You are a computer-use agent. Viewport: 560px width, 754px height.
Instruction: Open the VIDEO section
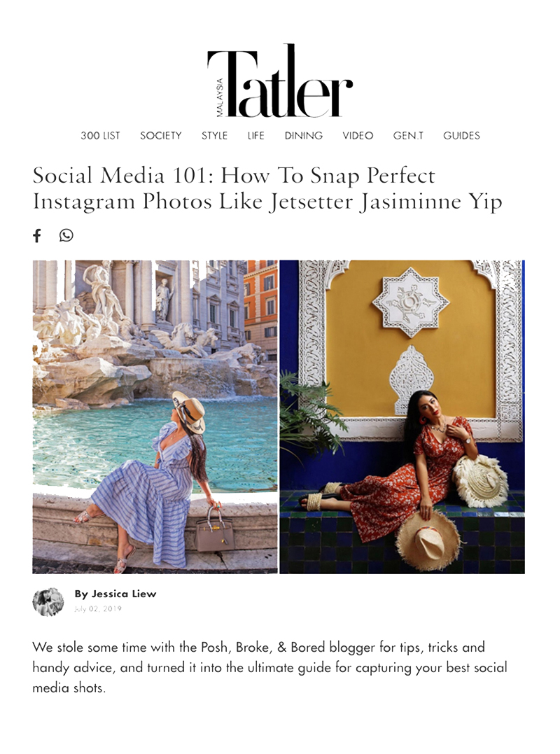point(358,136)
